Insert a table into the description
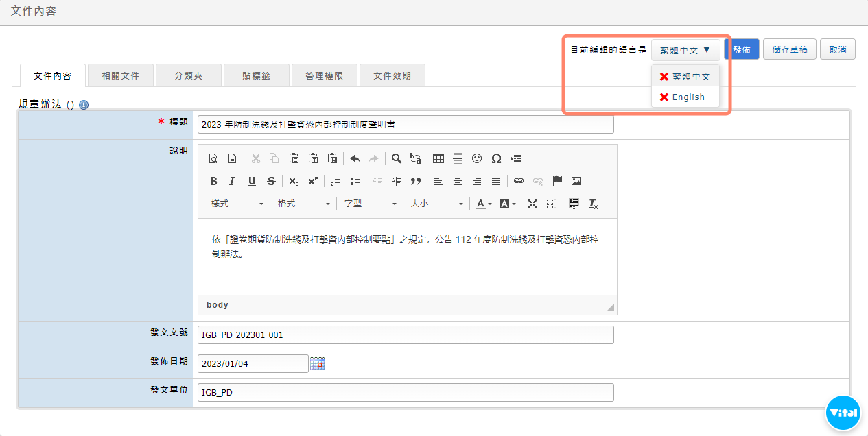868x436 pixels. (438, 158)
